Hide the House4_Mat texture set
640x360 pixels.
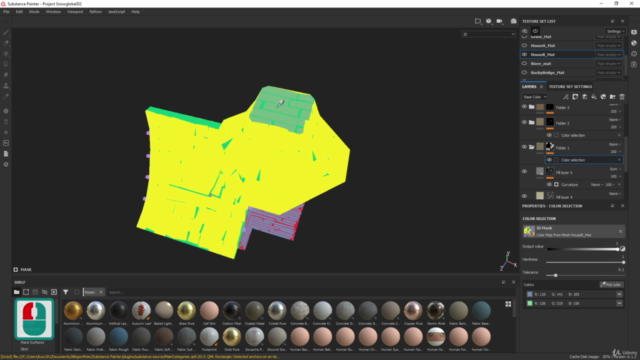click(x=524, y=45)
